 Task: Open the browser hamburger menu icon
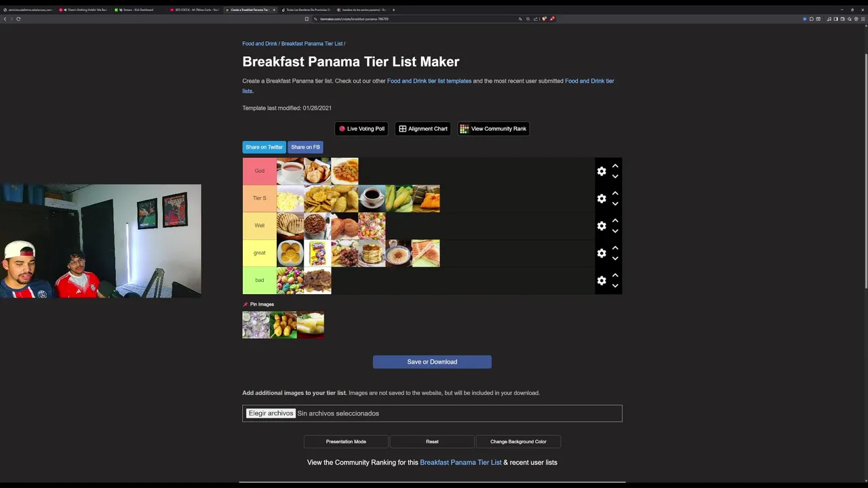[863, 19]
